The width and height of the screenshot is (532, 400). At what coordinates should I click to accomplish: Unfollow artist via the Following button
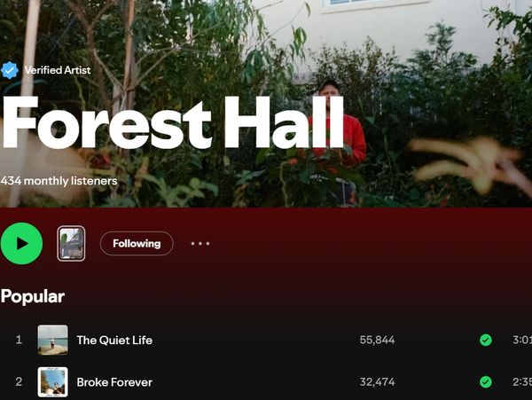[137, 243]
